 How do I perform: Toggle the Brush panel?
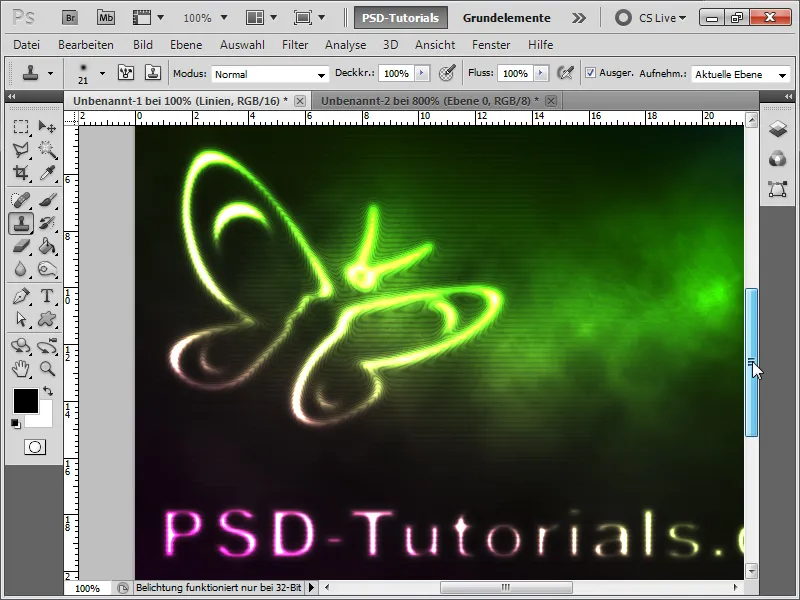coord(126,73)
